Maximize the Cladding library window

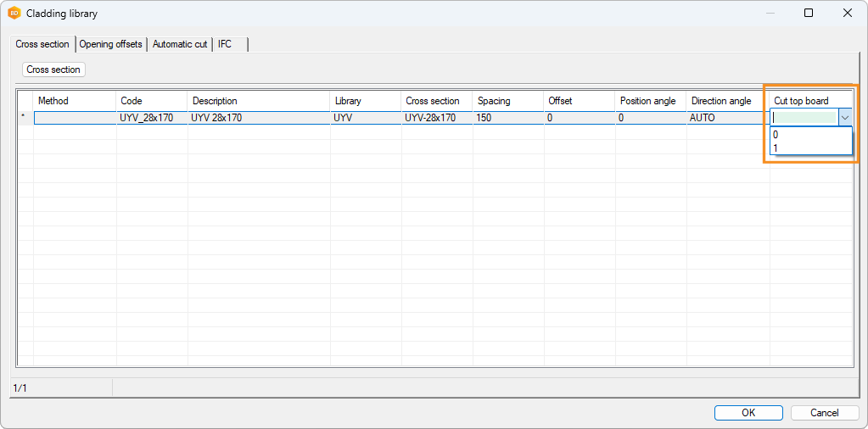809,14
